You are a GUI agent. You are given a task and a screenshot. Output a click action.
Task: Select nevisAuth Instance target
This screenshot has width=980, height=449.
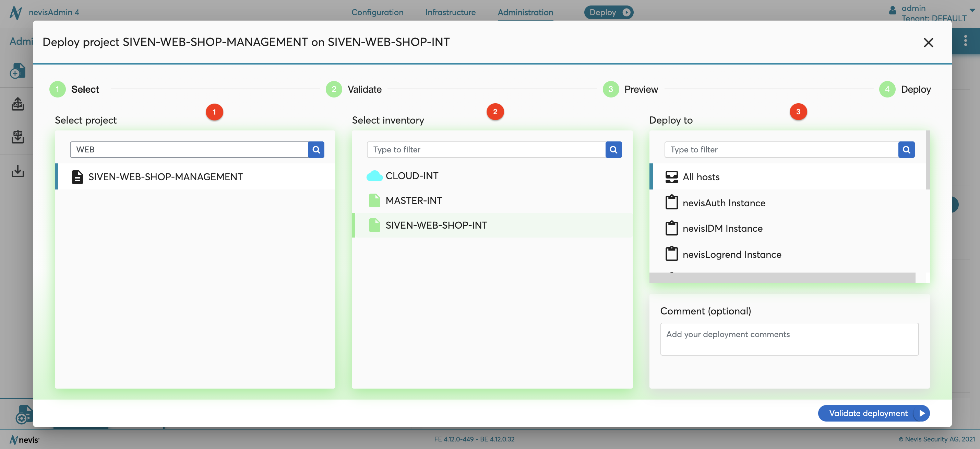click(x=787, y=202)
